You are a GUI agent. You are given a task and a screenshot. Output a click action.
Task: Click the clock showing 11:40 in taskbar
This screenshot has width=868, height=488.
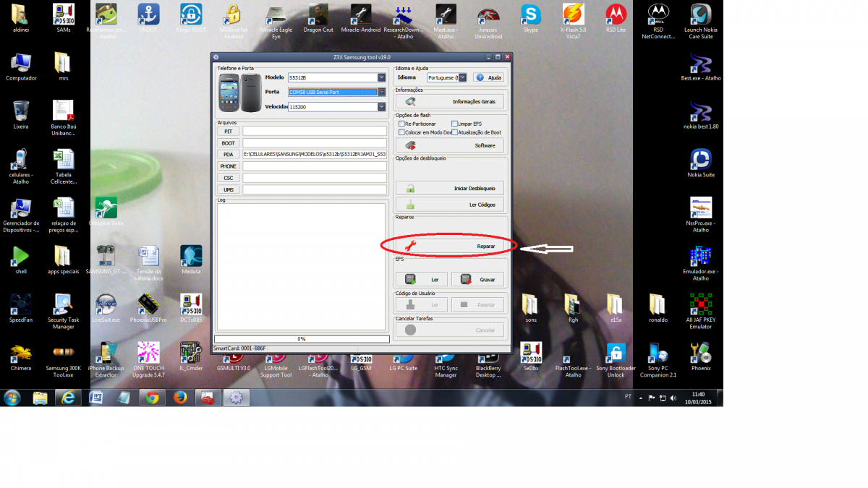pyautogui.click(x=698, y=398)
